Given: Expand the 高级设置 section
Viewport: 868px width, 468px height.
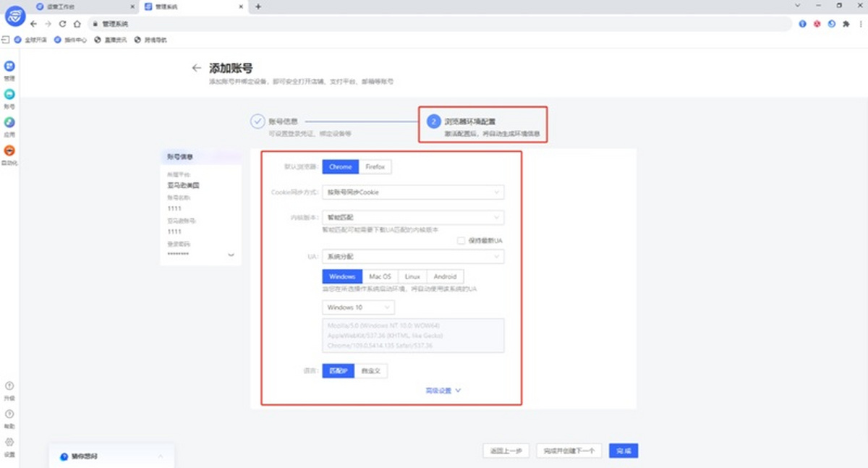Looking at the screenshot, I should (x=443, y=391).
